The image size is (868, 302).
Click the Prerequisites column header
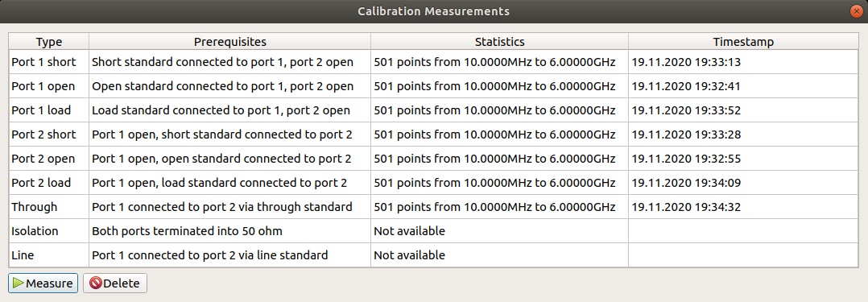click(x=229, y=42)
